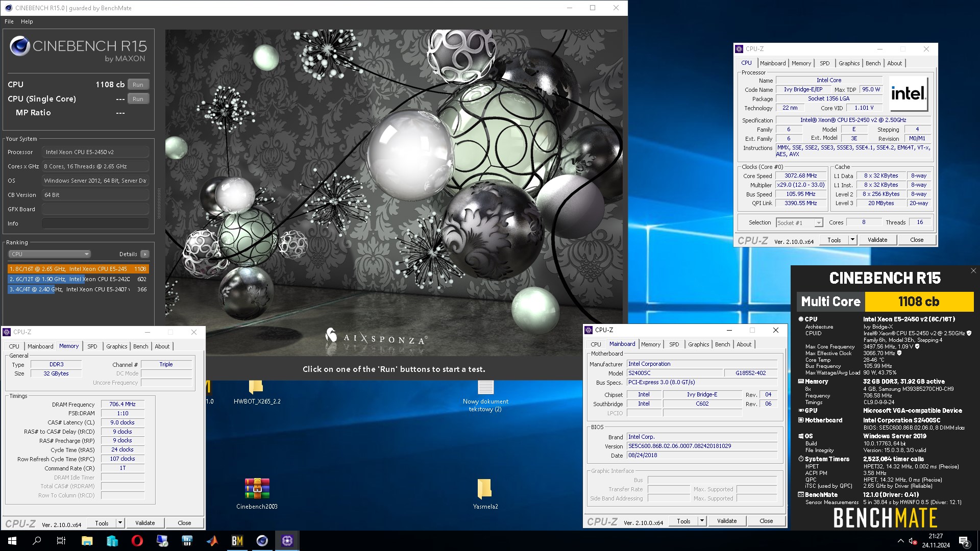Select ranking entry 8C/16T Xeon E5-2450
The height and width of the screenshot is (551, 980).
point(78,269)
